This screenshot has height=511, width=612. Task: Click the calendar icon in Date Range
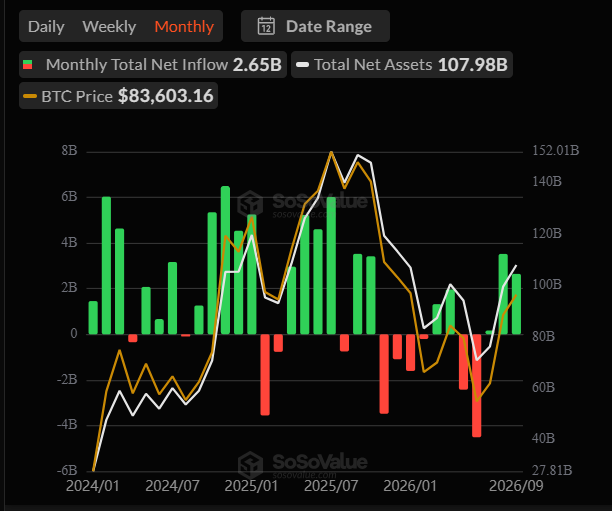tap(266, 26)
